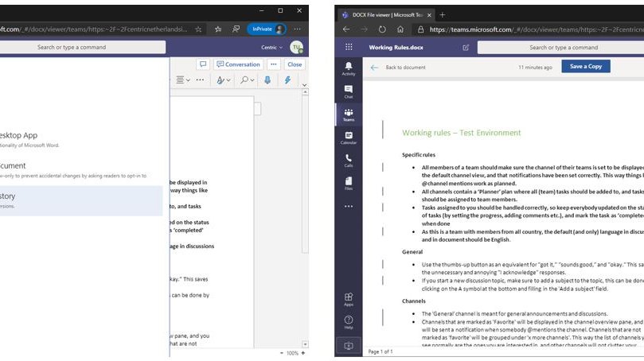
Task: Go to home page in right browser
Action: tap(400, 29)
